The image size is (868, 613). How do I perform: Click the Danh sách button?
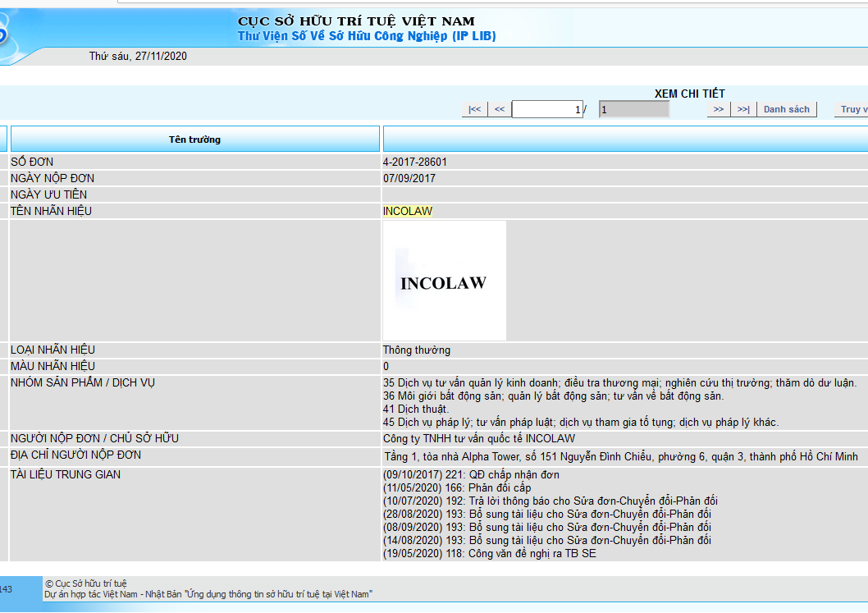[x=786, y=109]
